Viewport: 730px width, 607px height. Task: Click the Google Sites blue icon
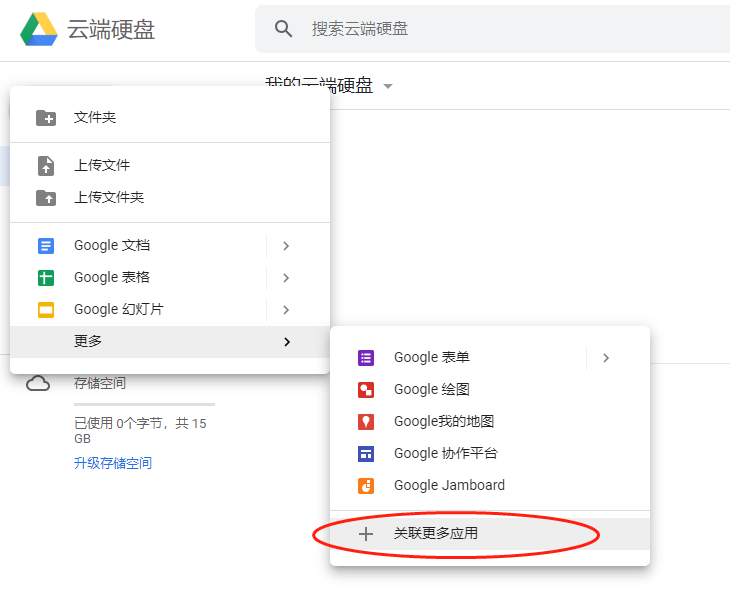(366, 454)
